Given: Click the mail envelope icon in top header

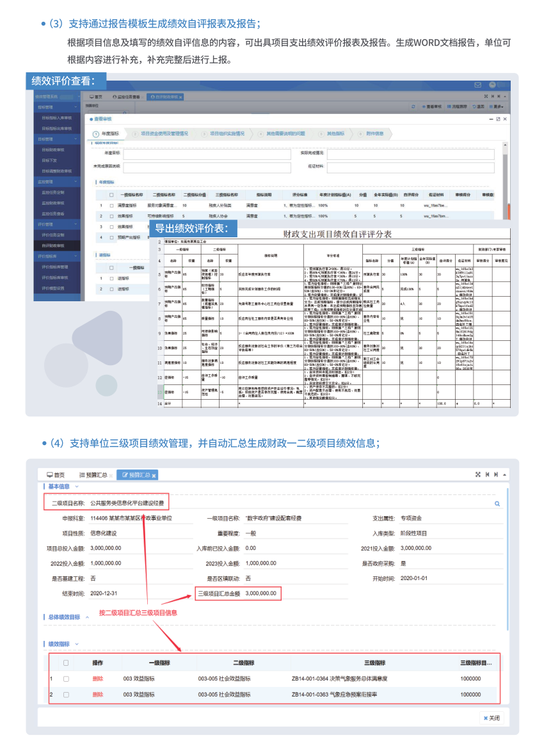Looking at the screenshot, I should pos(477,85).
